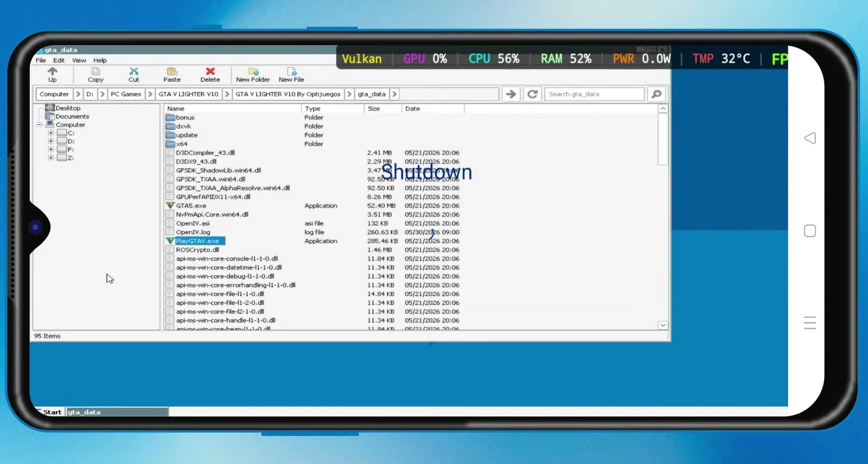Open the Edit menu
The width and height of the screenshot is (868, 464).
(59, 60)
